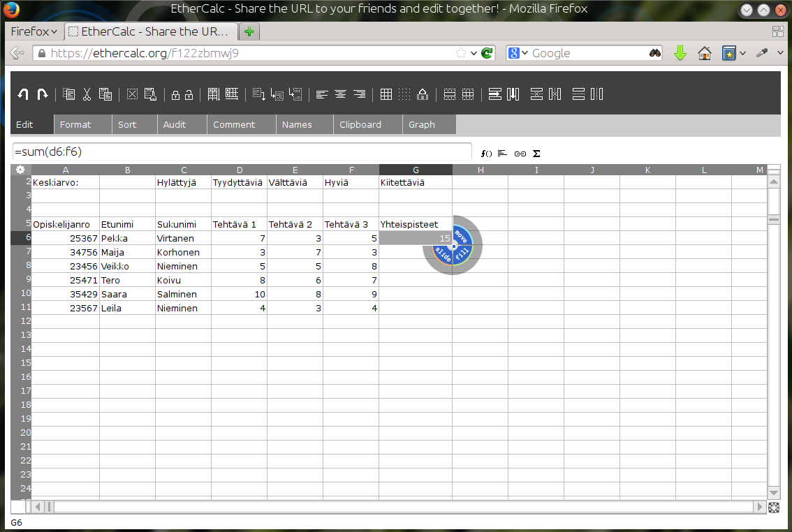Bookmark this page with the star
Screen dimensions: 792x532
click(461, 53)
